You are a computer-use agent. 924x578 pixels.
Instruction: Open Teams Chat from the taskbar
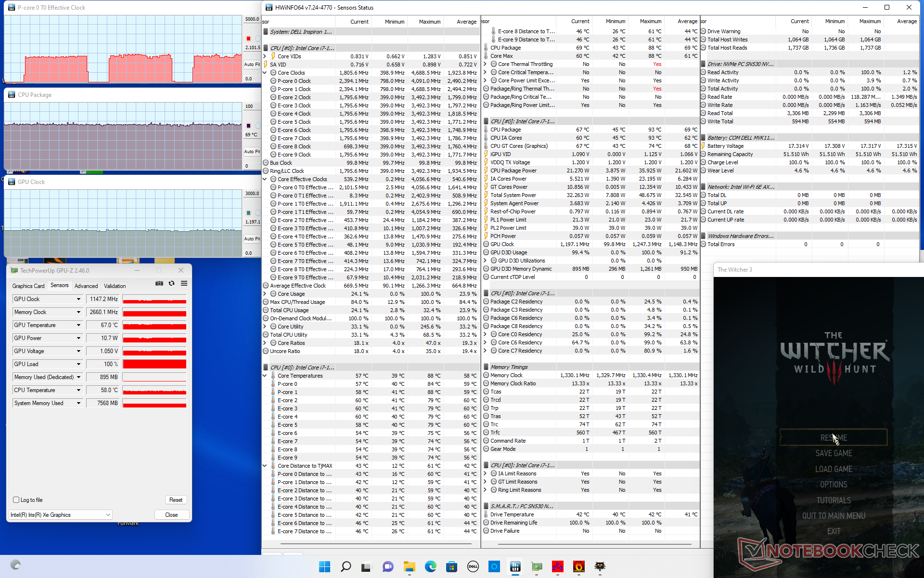point(388,566)
